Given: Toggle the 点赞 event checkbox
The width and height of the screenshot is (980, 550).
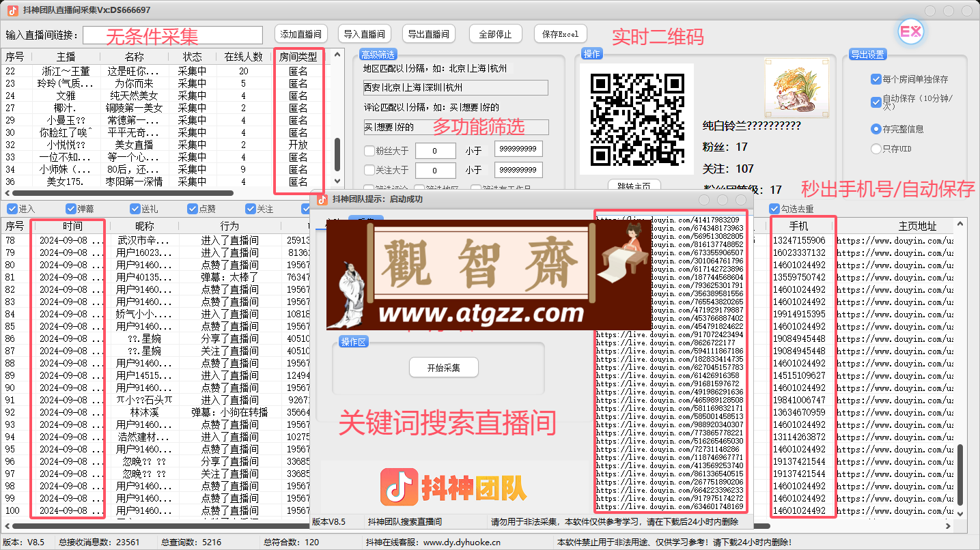Looking at the screenshot, I should [x=193, y=209].
